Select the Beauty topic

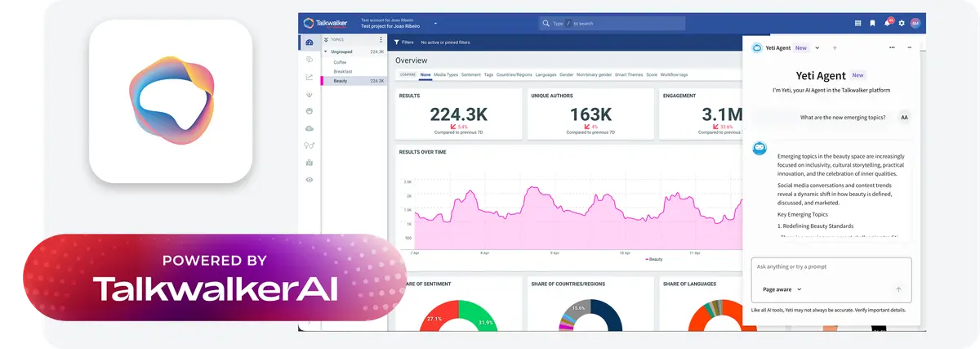(x=354, y=81)
